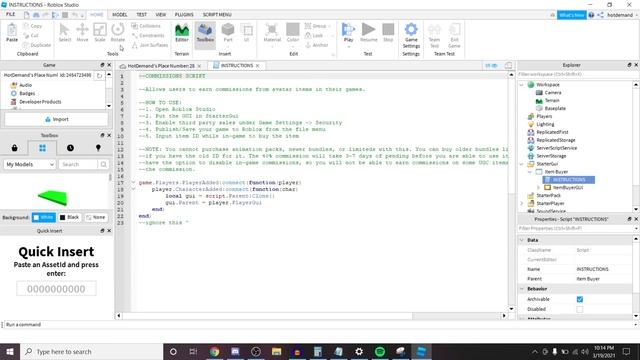
Task: Toggle the Archivable checkbox
Action: pyautogui.click(x=580, y=299)
